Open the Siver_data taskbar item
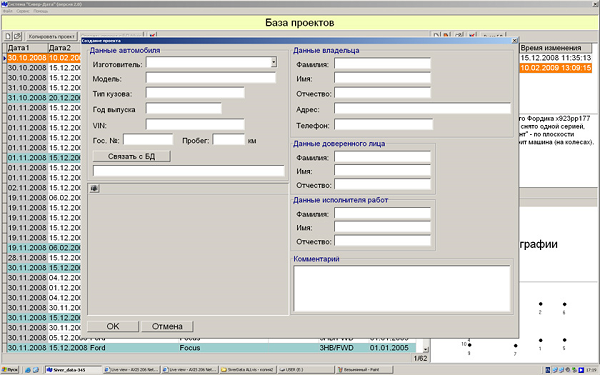Screen dimensions: 600x375 (x=73, y=370)
